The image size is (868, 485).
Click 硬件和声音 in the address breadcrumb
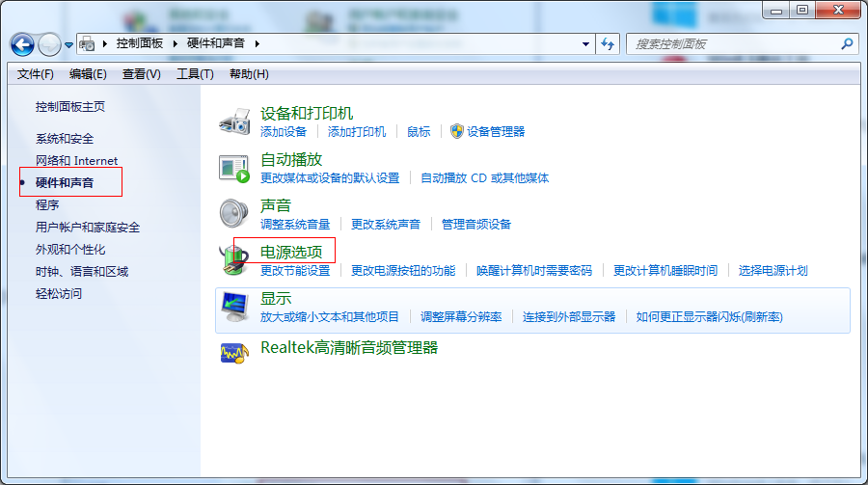click(x=215, y=43)
